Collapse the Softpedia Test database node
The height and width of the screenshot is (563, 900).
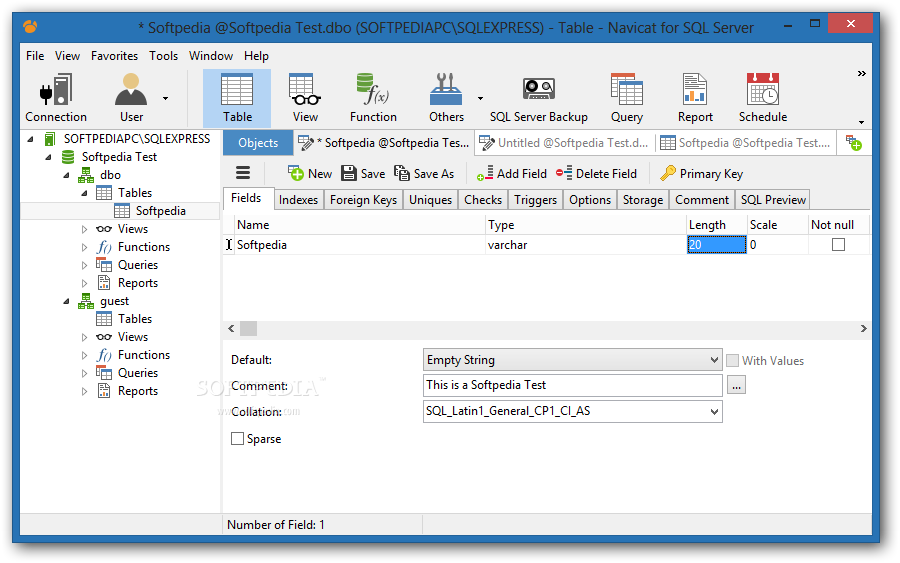pyautogui.click(x=48, y=157)
